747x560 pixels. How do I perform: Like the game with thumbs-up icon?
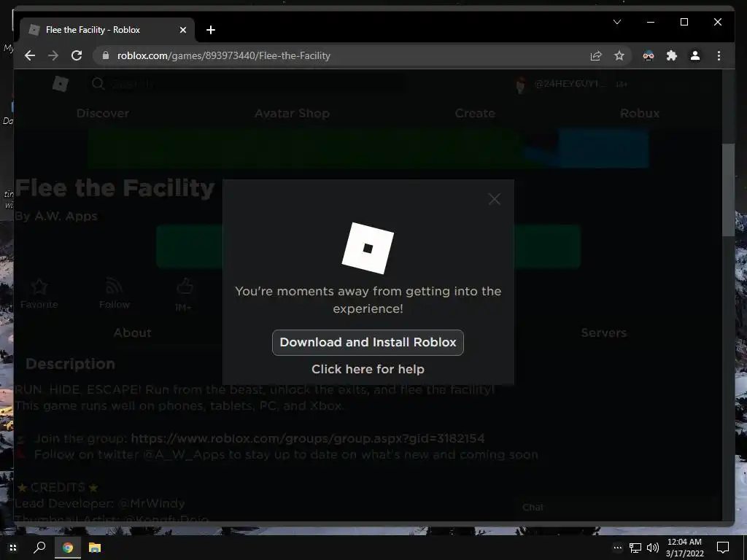tap(185, 286)
